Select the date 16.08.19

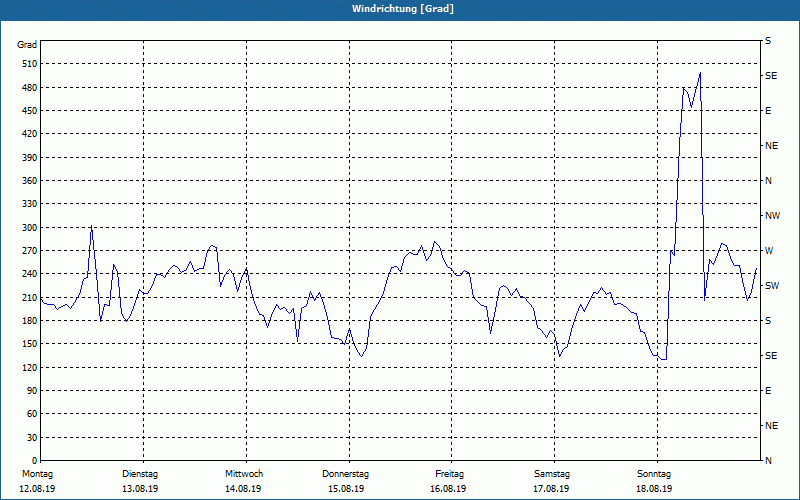coord(448,489)
